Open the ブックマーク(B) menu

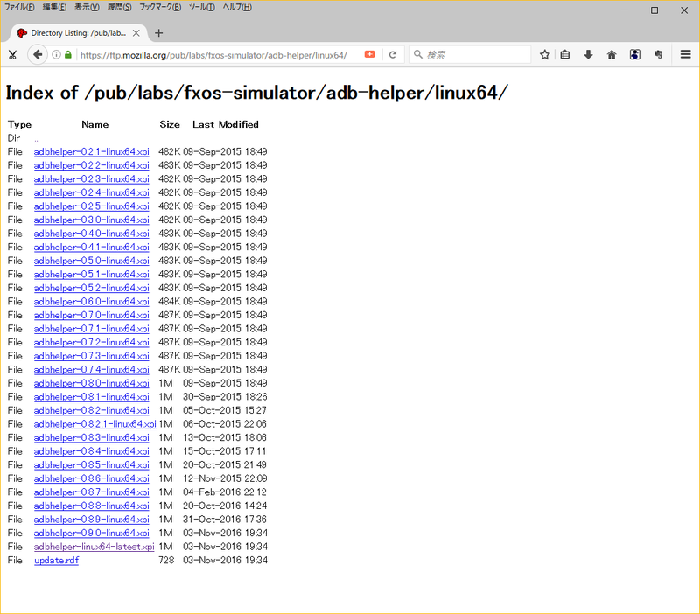pyautogui.click(x=160, y=7)
